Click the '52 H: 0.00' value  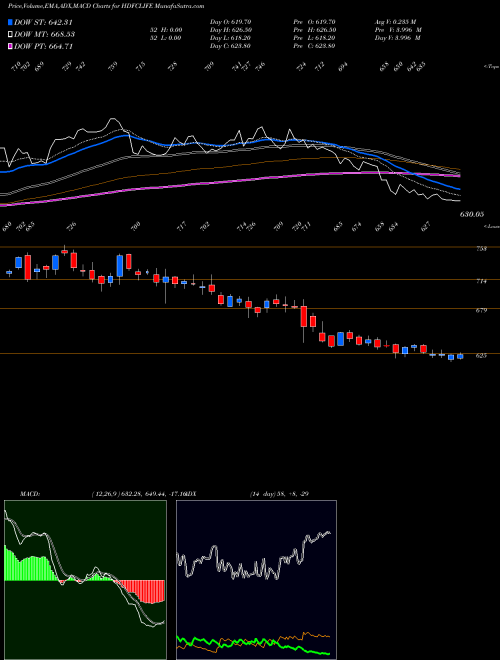click(168, 30)
